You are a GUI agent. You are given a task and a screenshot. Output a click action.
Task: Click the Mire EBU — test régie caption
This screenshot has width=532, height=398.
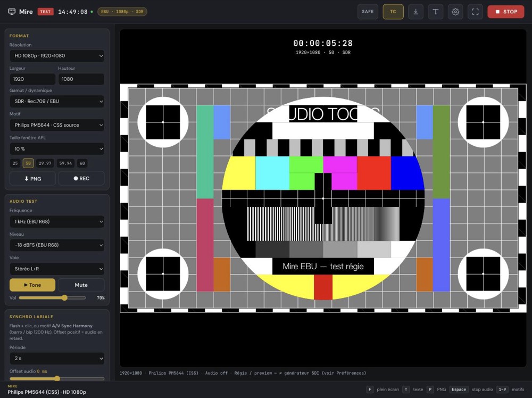click(x=323, y=267)
